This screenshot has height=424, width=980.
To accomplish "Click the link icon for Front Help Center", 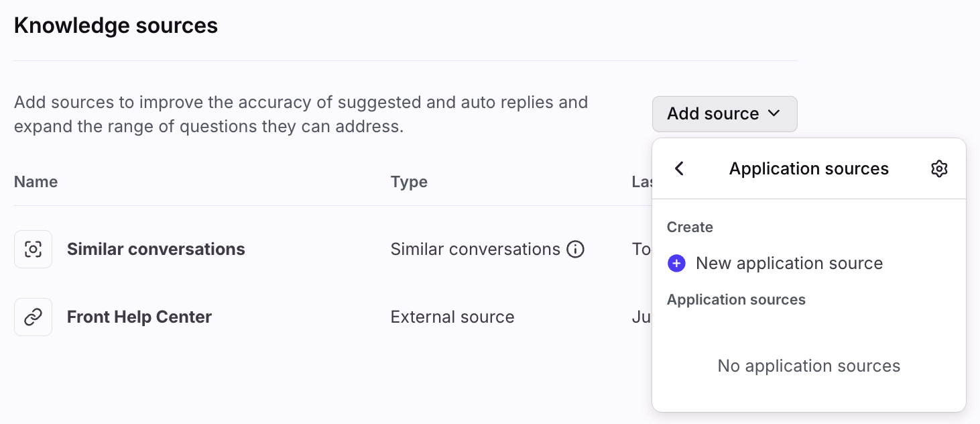I will (x=33, y=317).
